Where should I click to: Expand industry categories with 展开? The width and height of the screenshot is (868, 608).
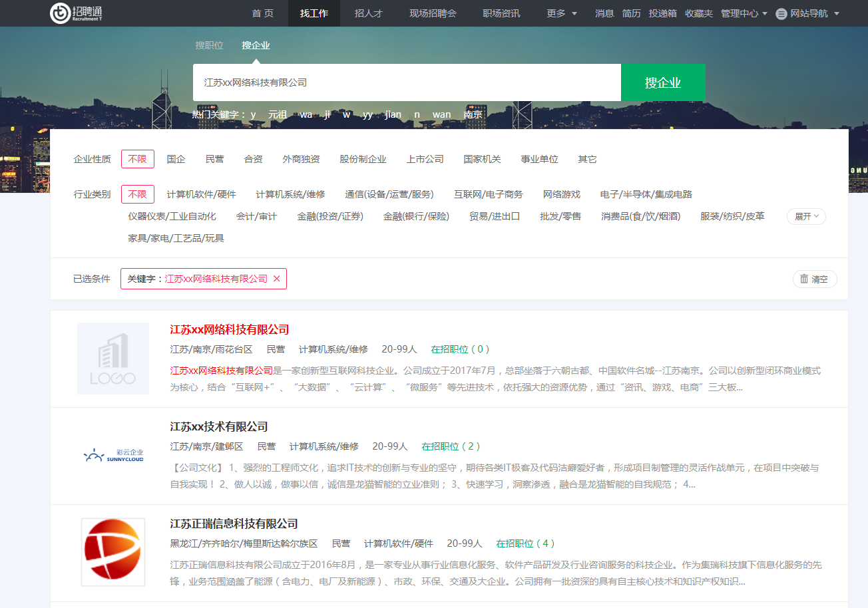click(806, 216)
